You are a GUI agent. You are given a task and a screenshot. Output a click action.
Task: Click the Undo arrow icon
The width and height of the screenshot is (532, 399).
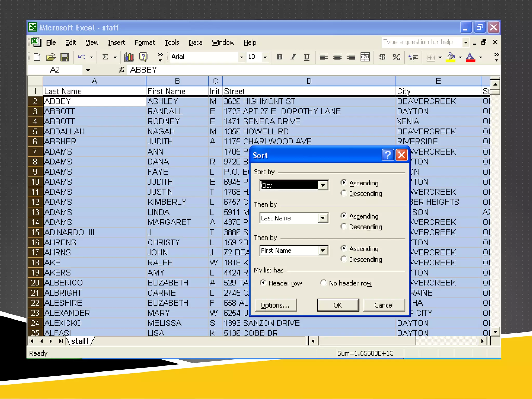pyautogui.click(x=82, y=57)
